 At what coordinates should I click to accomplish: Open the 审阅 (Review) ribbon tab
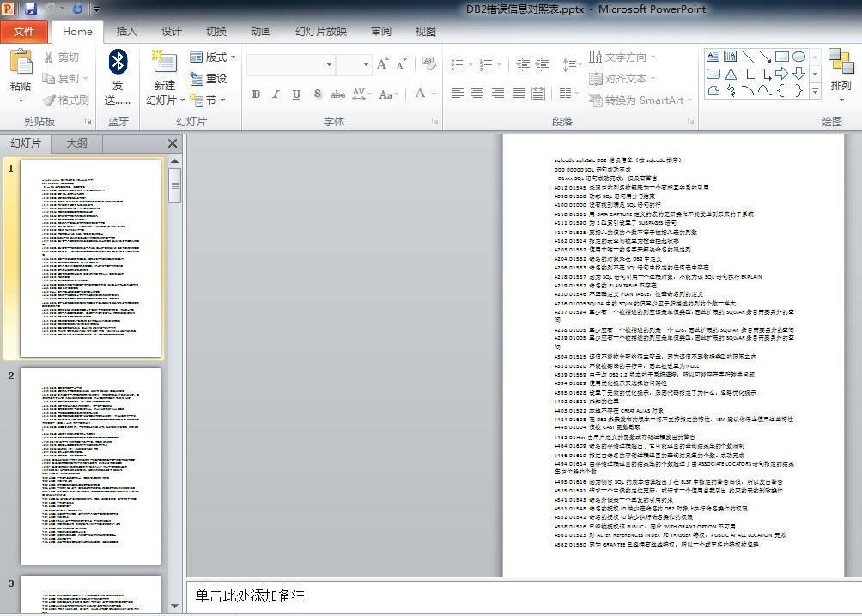381,32
